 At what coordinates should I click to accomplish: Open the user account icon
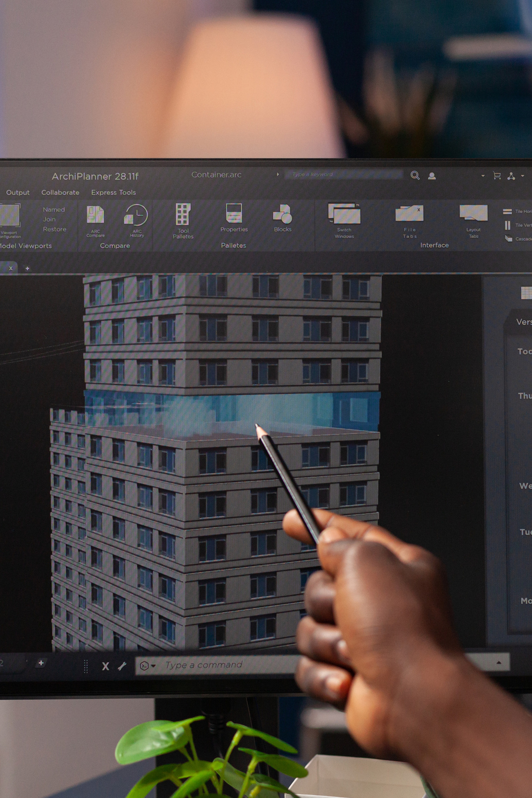coord(432,176)
